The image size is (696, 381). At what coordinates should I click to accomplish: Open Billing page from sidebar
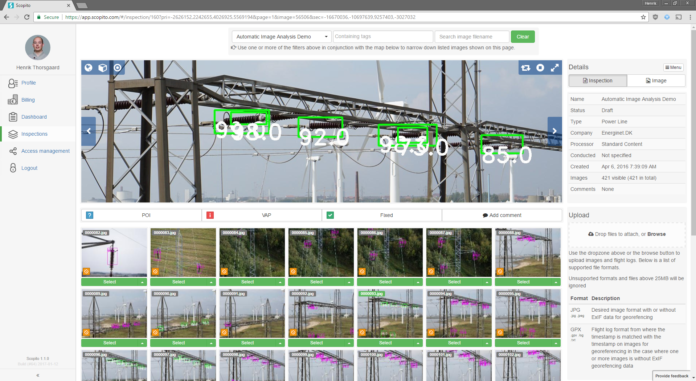click(x=28, y=100)
